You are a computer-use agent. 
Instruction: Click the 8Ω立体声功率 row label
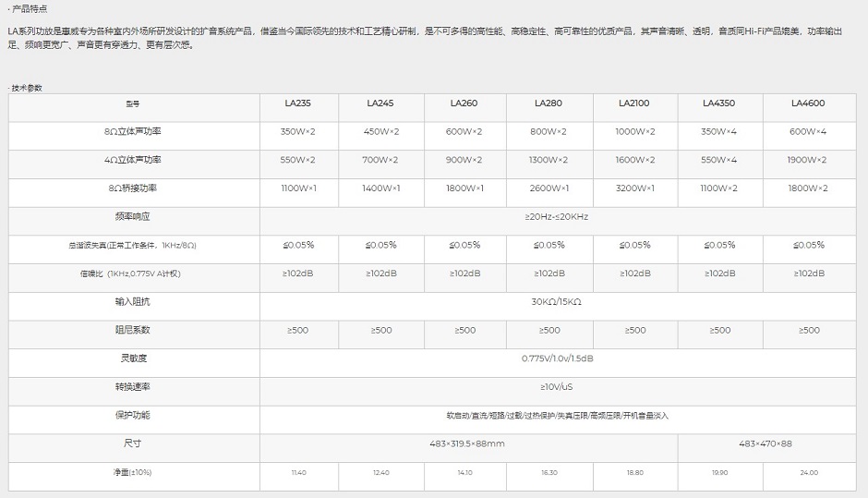tap(133, 132)
